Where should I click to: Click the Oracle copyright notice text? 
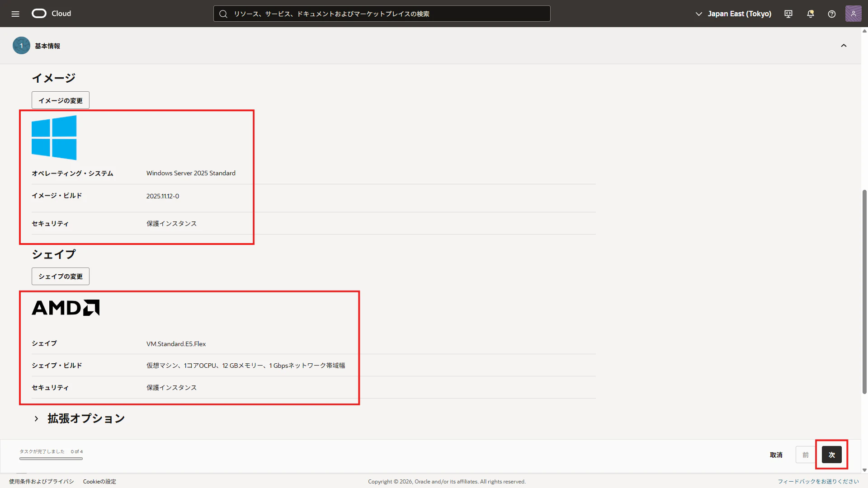447,482
